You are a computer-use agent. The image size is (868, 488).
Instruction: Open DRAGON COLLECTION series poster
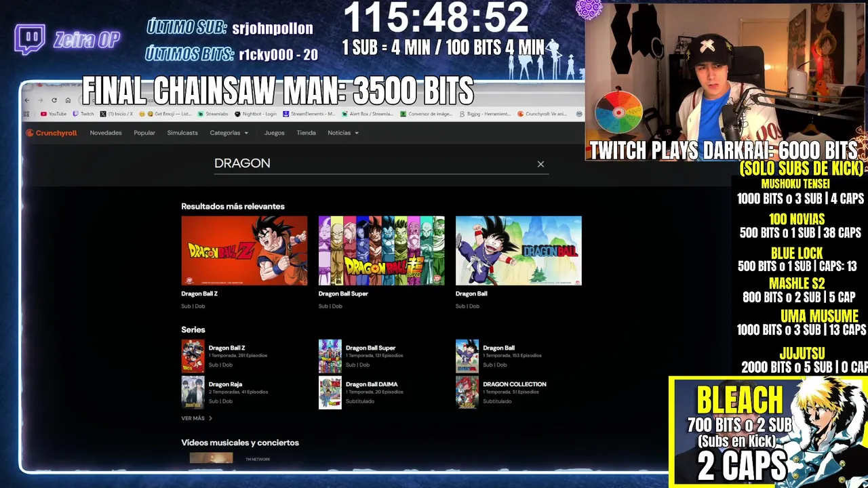pos(467,392)
